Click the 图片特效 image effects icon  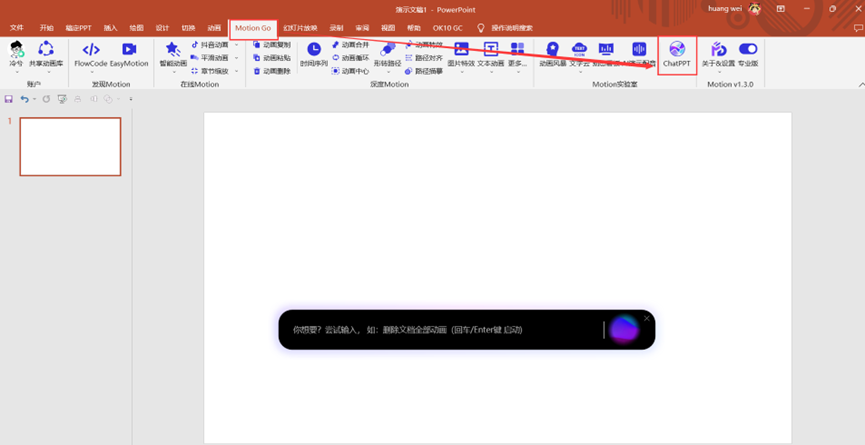pos(461,53)
